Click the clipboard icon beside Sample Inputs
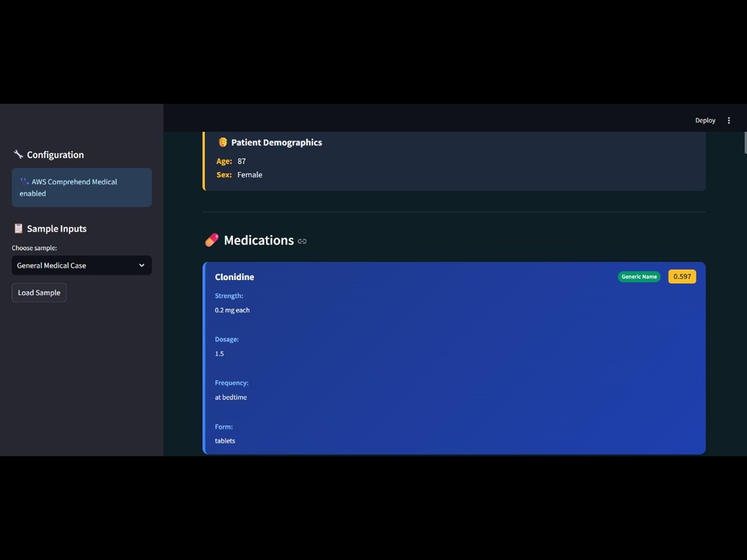The height and width of the screenshot is (560, 747). tap(18, 228)
